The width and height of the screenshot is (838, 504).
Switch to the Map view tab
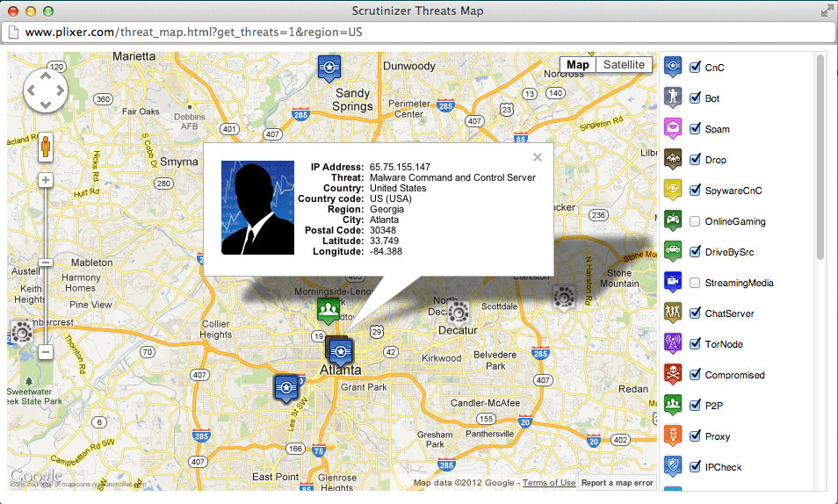[x=578, y=65]
